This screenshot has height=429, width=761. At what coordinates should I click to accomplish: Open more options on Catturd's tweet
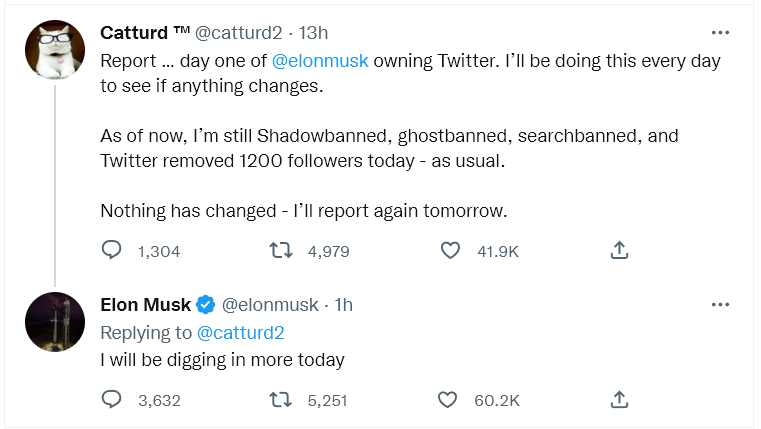click(x=720, y=31)
